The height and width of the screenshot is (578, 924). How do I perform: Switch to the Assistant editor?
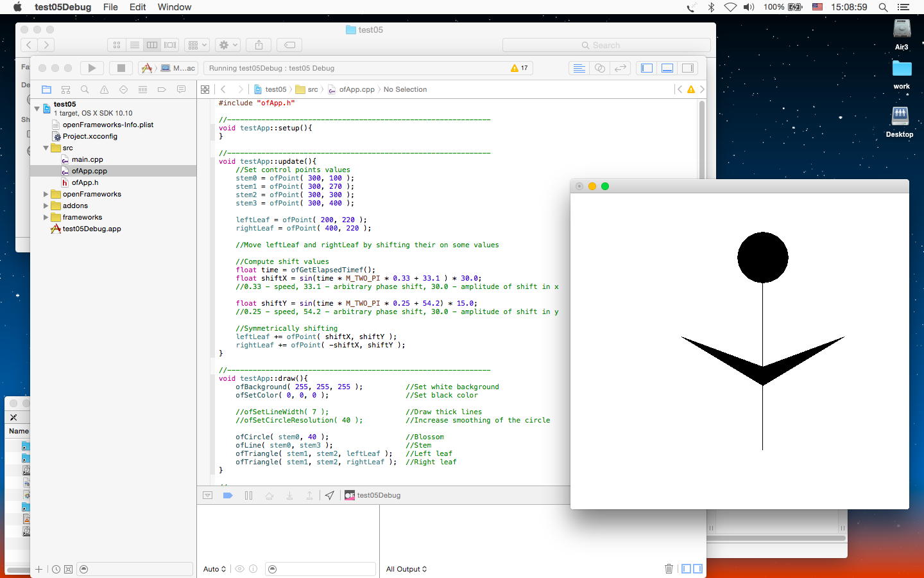600,68
